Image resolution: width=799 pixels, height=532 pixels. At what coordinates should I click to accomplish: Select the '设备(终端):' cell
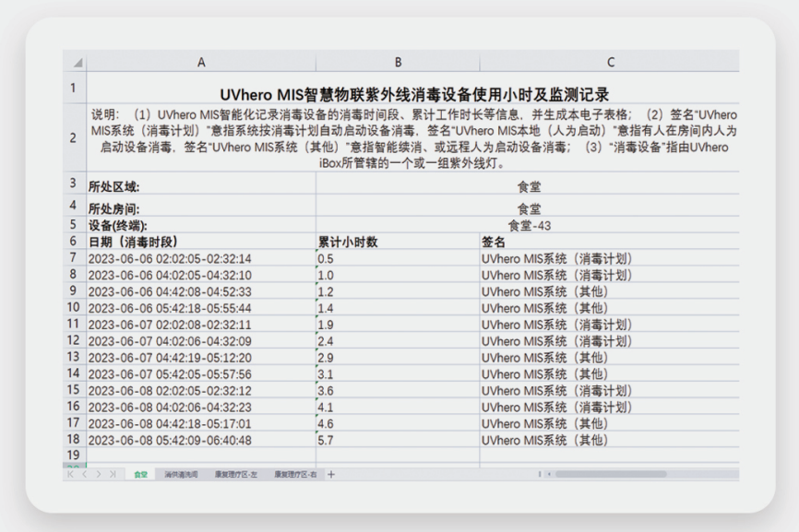coord(201,225)
